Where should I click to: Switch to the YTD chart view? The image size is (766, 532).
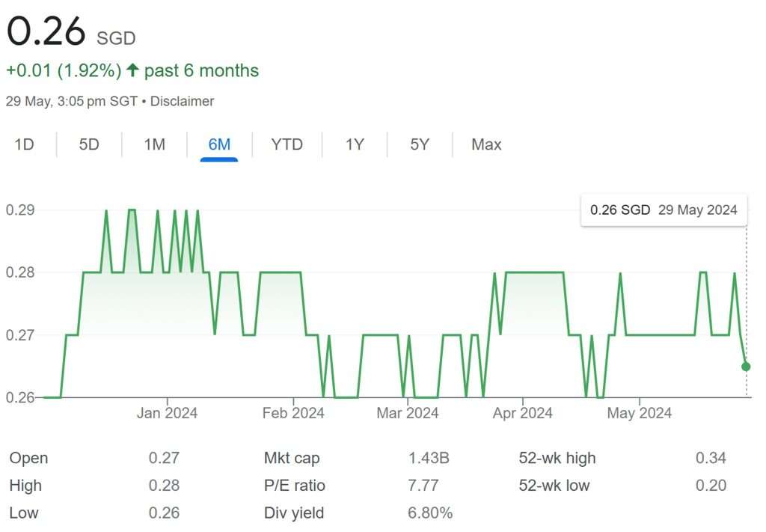coord(287,144)
